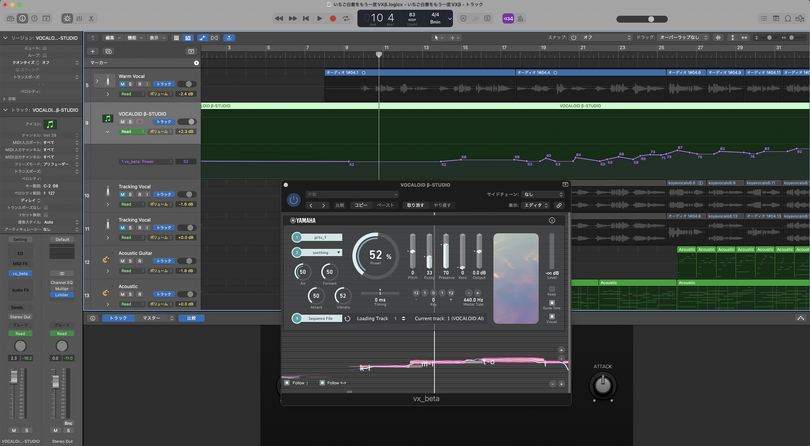The image size is (810, 446).
Task: Add new track with plus button
Action: point(92,51)
